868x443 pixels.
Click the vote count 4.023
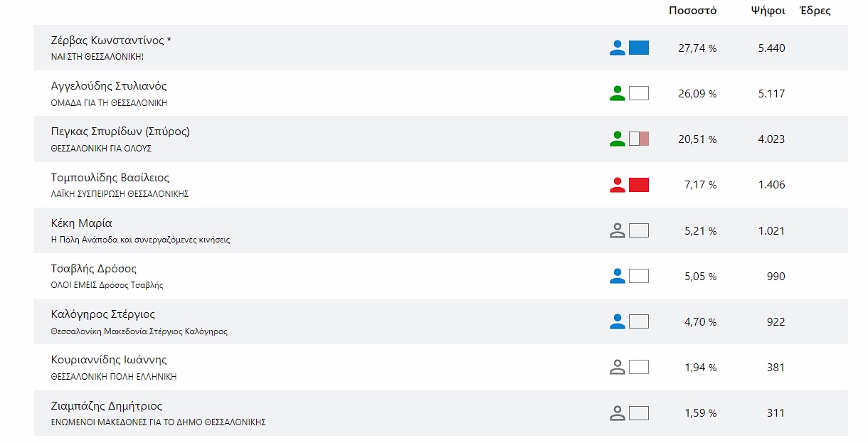coord(772,139)
